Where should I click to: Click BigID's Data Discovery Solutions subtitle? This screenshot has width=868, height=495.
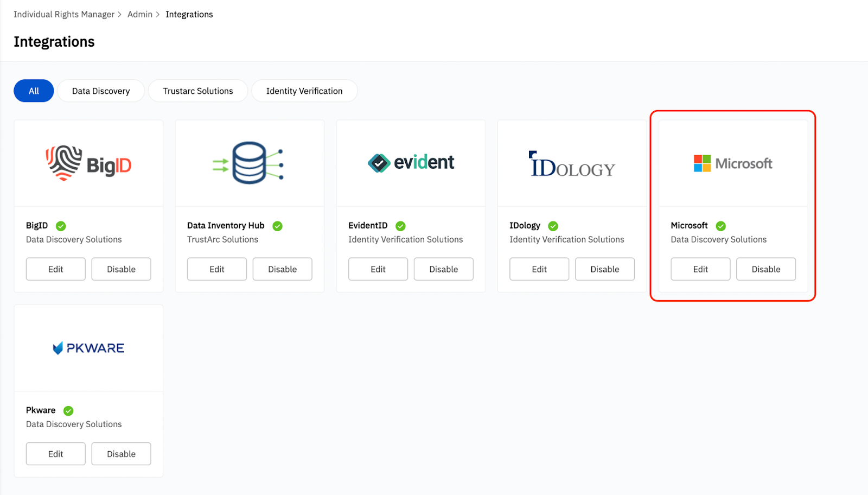74,239
